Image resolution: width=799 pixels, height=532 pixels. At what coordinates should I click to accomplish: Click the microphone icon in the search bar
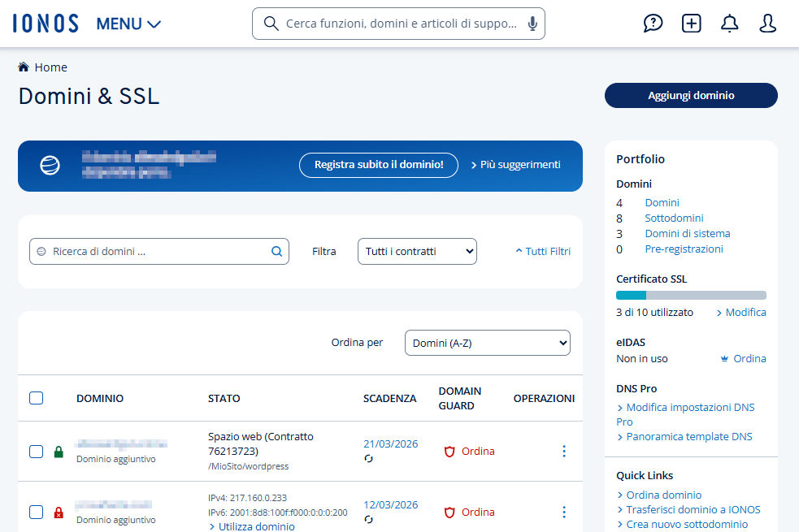tap(532, 24)
